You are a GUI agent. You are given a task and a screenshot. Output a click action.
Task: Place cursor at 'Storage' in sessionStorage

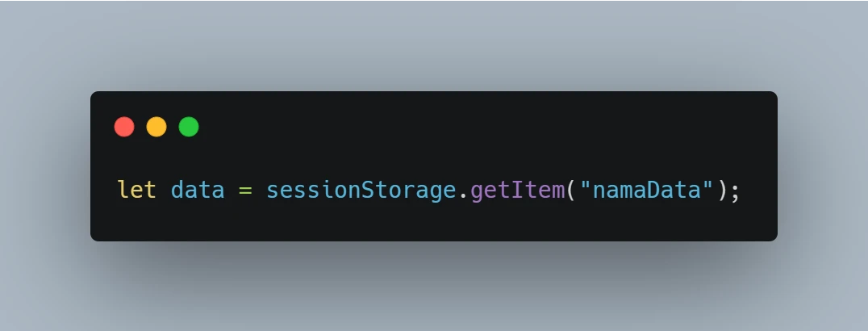[409, 191]
